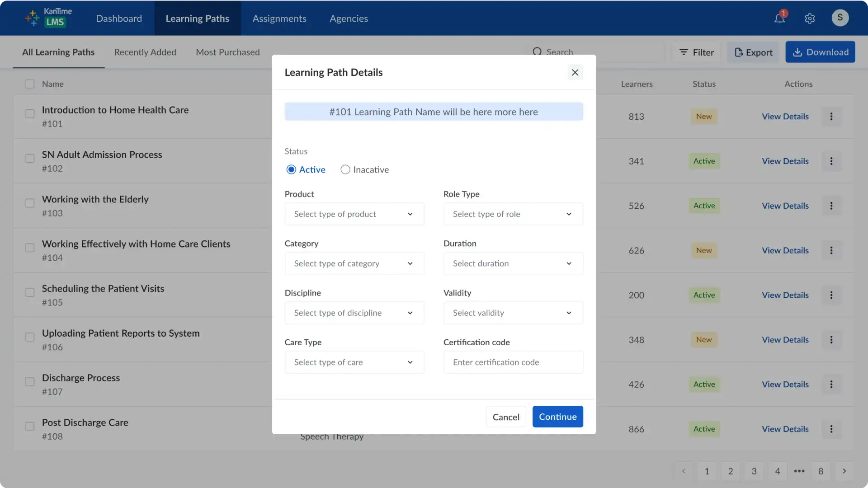Check the Discharge Process row
868x488 pixels.
[x=30, y=382]
